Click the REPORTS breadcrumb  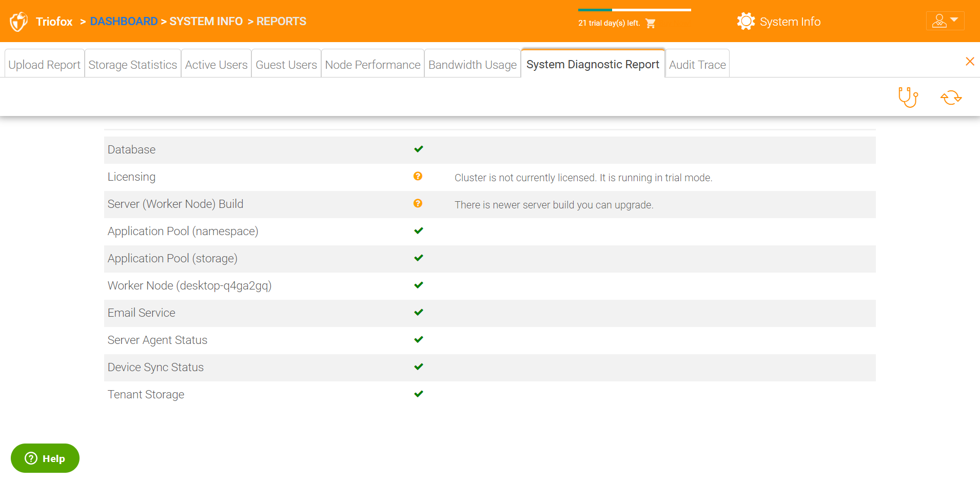tap(281, 22)
